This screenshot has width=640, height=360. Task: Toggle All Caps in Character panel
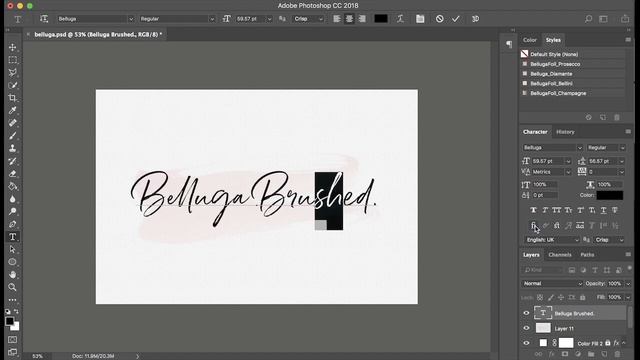557,210
